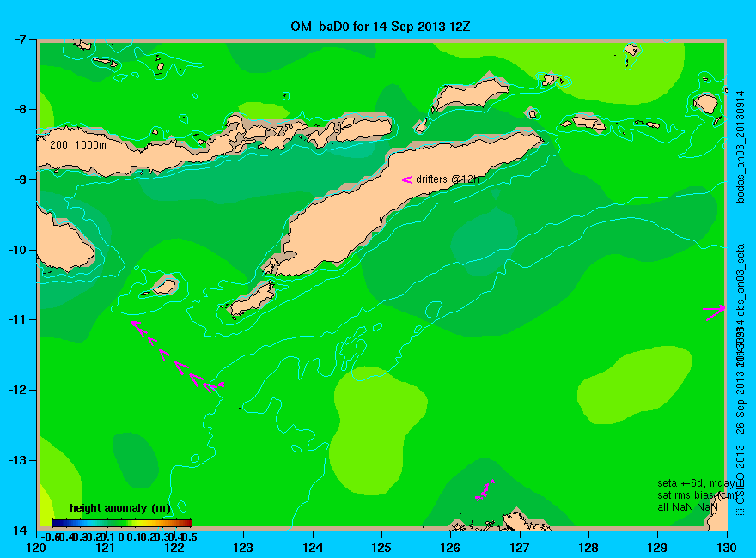Click the 'all NaN NaN' annotation line
Viewport: 756px width, 558px height.
[x=687, y=507]
